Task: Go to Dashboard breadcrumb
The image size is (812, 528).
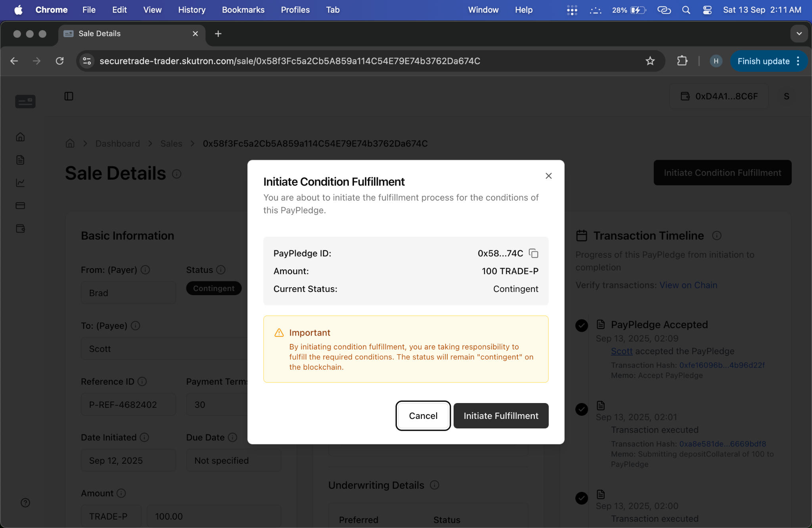Action: pyautogui.click(x=118, y=144)
